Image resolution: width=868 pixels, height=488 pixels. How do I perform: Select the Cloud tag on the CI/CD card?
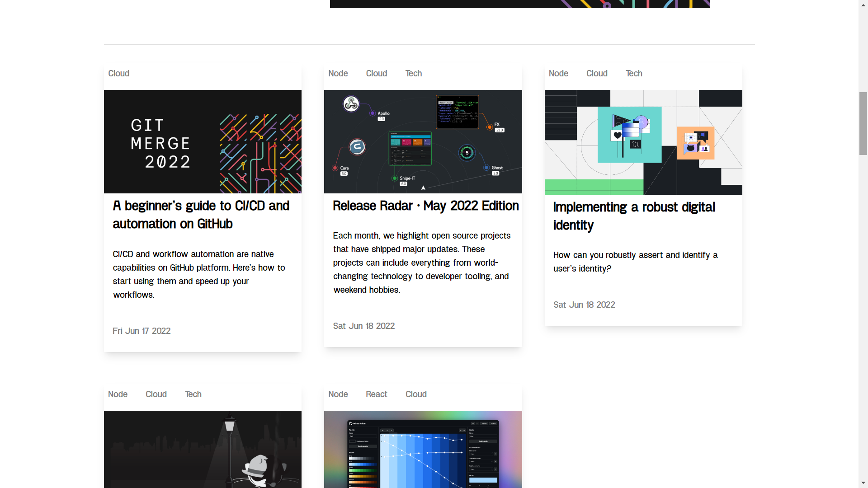click(118, 74)
